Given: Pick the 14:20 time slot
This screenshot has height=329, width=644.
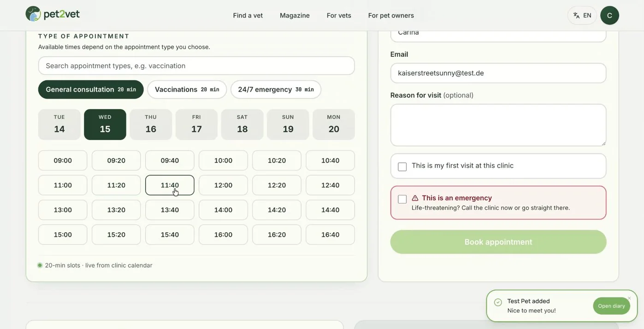Looking at the screenshot, I should 277,210.
